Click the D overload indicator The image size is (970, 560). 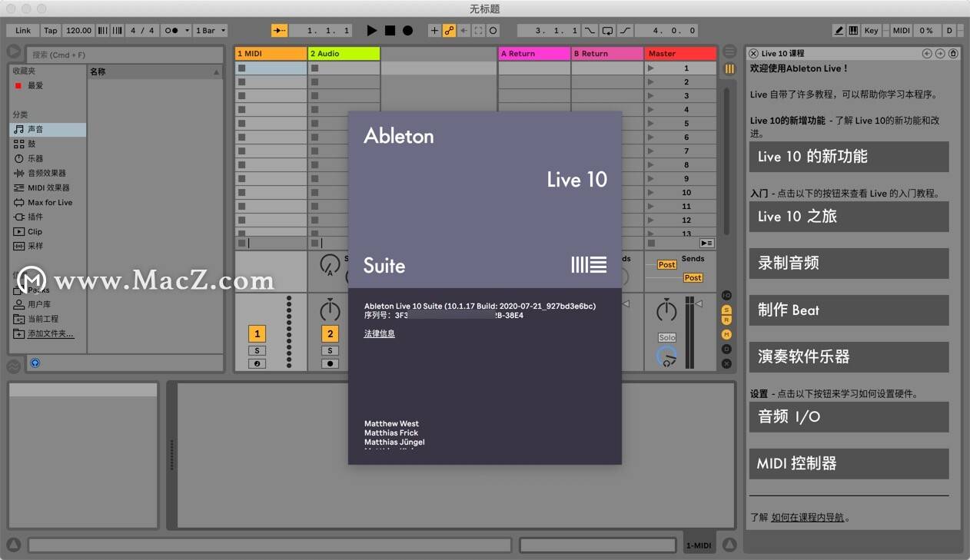coord(949,31)
